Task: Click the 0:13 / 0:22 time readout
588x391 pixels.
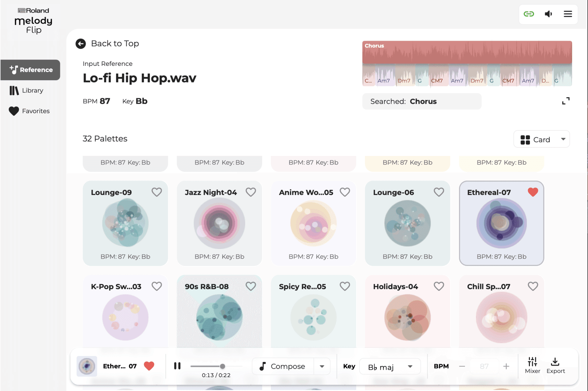Action: click(216, 375)
